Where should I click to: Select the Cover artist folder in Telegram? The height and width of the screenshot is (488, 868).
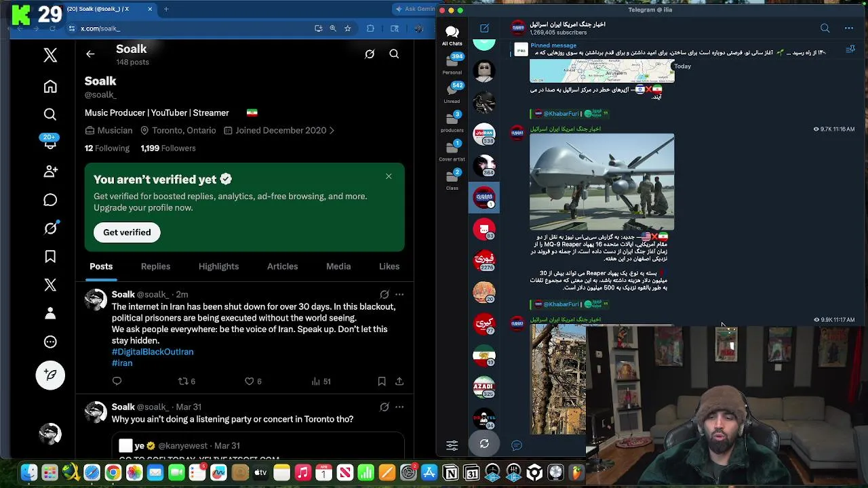(x=452, y=150)
